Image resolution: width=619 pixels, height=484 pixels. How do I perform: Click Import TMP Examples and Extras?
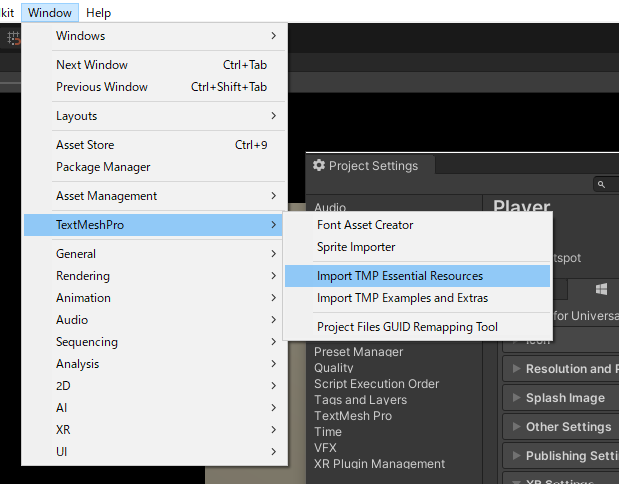(x=417, y=298)
